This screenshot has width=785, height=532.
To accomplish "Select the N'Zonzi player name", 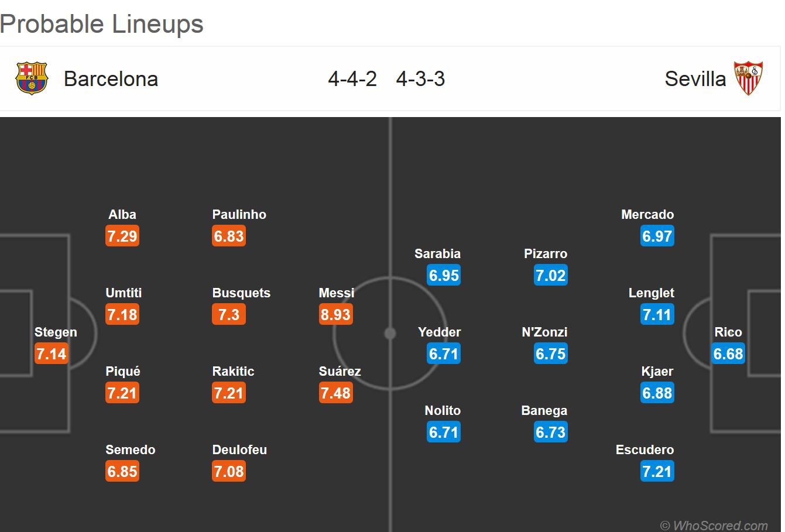I will coord(544,332).
